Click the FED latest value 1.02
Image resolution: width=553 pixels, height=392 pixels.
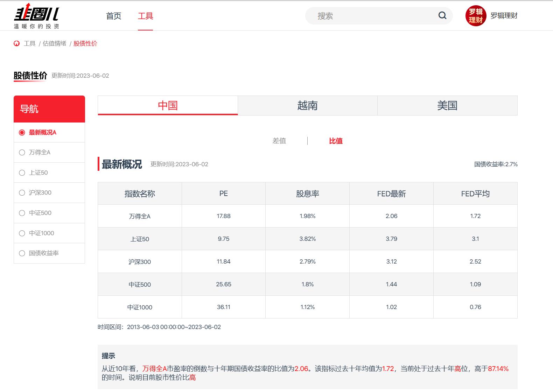(391, 307)
